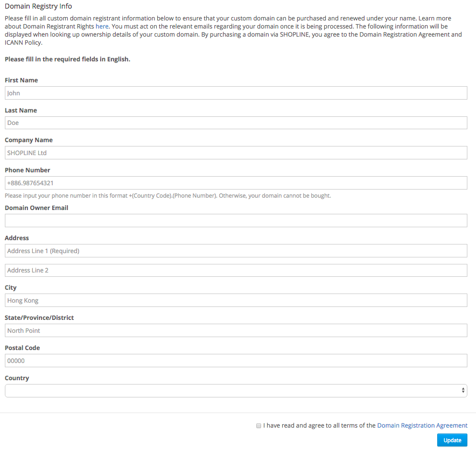Image resolution: width=476 pixels, height=454 pixels.
Task: Click the Country field label
Action: 17,378
